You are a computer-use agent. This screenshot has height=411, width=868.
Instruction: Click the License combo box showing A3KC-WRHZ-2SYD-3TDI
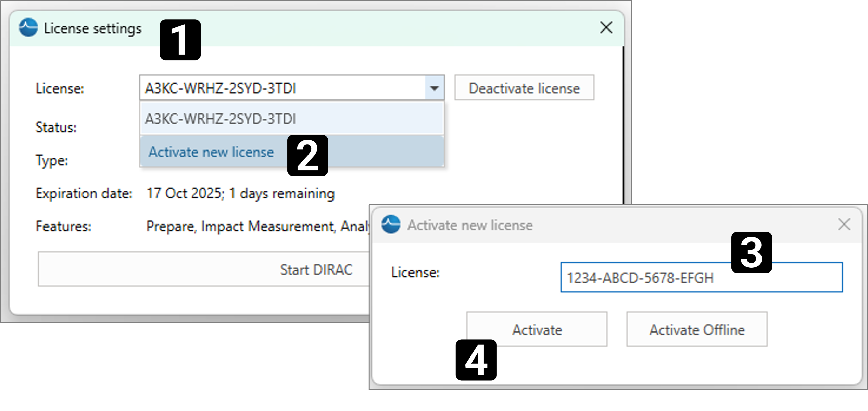pyautogui.click(x=282, y=88)
